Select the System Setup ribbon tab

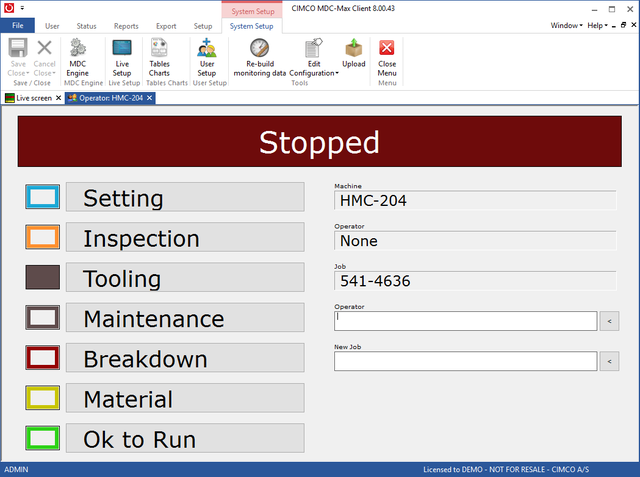(251, 26)
